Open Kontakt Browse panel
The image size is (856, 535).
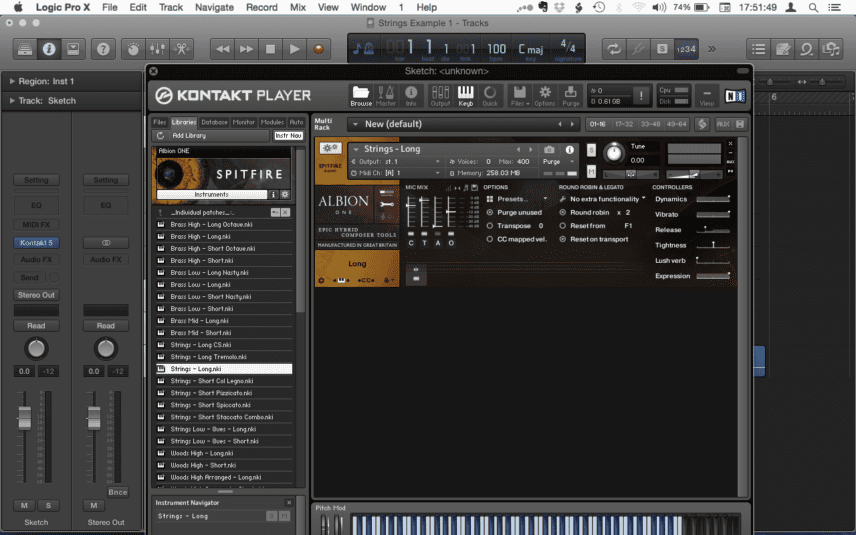(x=361, y=96)
